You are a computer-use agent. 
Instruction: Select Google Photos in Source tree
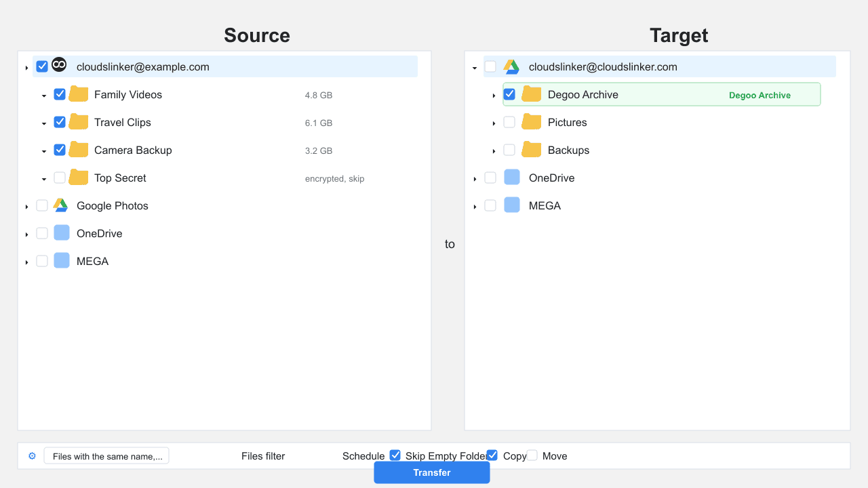(x=113, y=205)
